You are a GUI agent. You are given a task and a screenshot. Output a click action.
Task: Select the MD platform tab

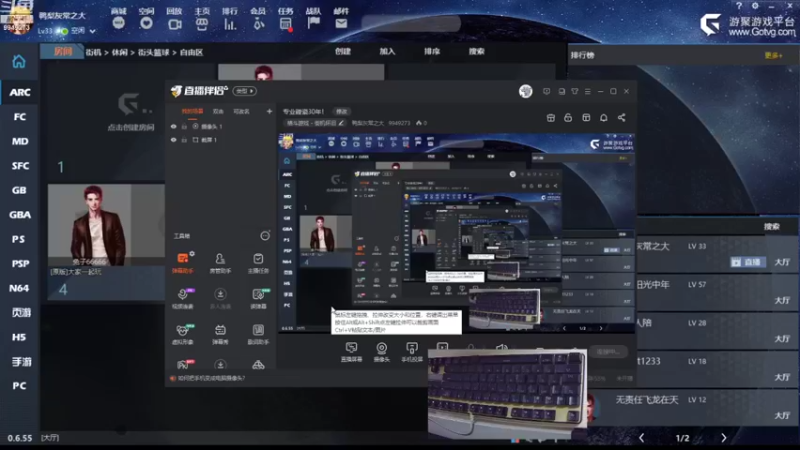[20, 141]
